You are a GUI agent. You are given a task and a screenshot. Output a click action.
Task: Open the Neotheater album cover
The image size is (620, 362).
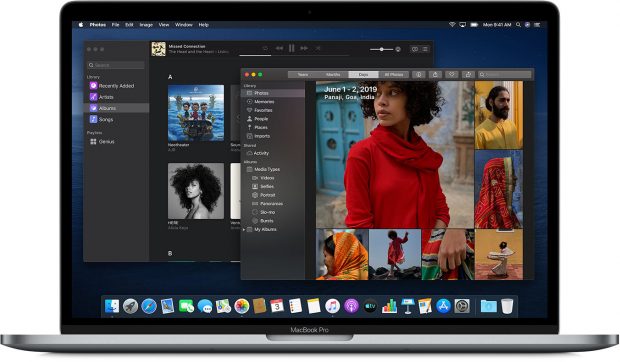[x=196, y=113]
